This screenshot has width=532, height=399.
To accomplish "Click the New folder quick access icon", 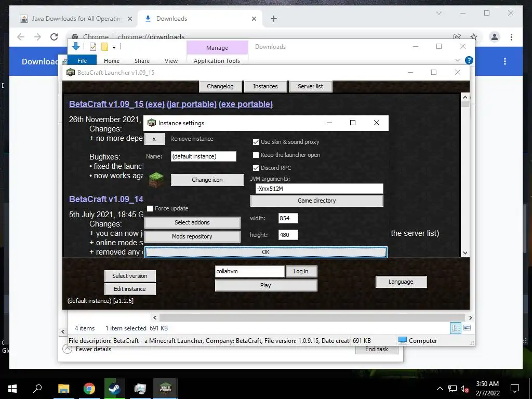I will 105,47.
